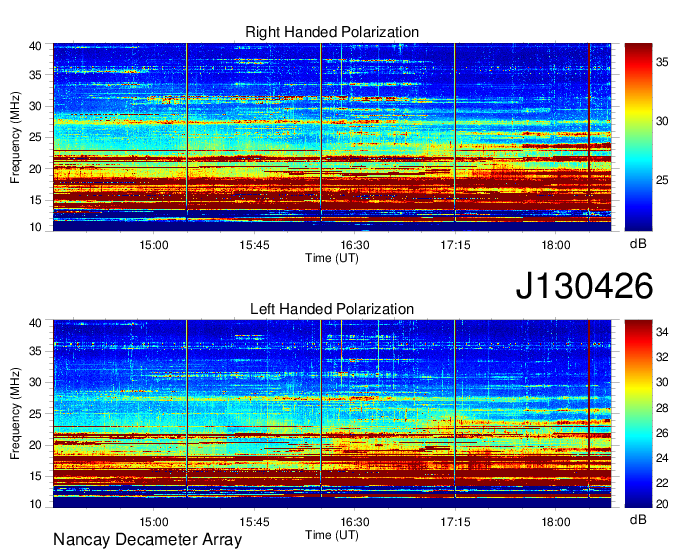Click the 15:00 tick of Right Handed plot
680x552 pixels.
click(x=154, y=245)
